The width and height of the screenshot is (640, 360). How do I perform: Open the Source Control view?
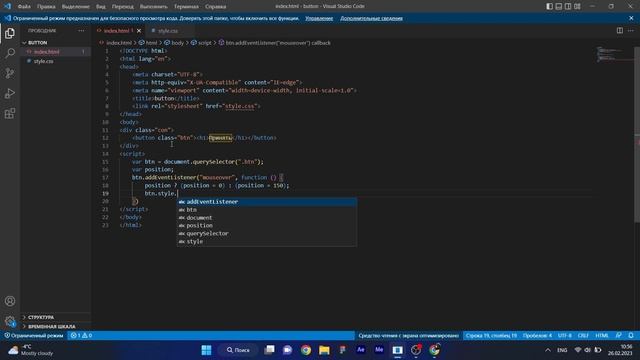(10, 73)
